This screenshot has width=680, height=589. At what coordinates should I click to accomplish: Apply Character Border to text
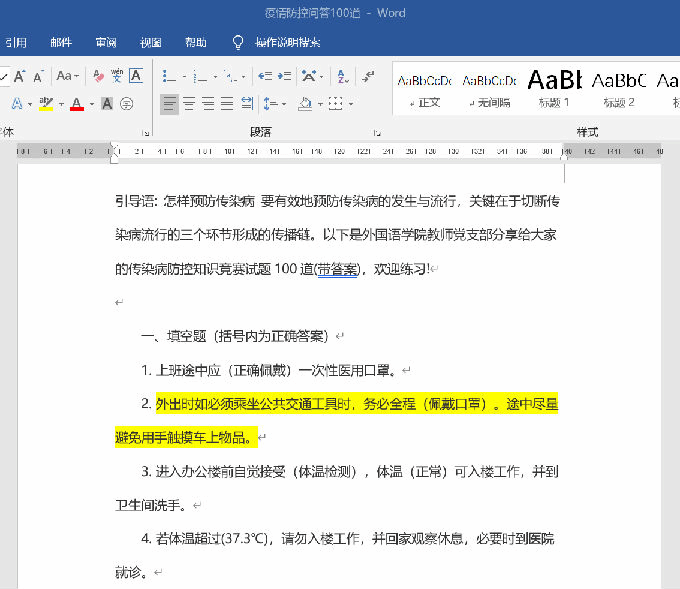click(x=136, y=76)
